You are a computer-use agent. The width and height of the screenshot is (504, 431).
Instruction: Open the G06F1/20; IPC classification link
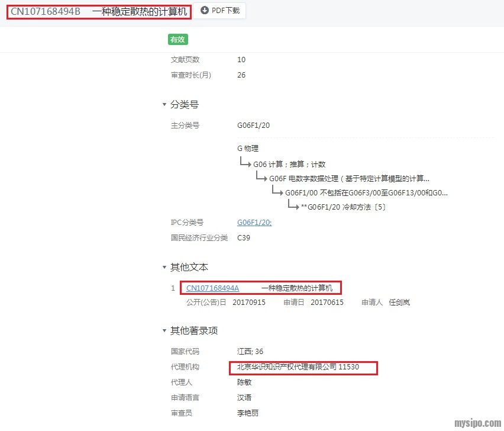pyautogui.click(x=254, y=223)
